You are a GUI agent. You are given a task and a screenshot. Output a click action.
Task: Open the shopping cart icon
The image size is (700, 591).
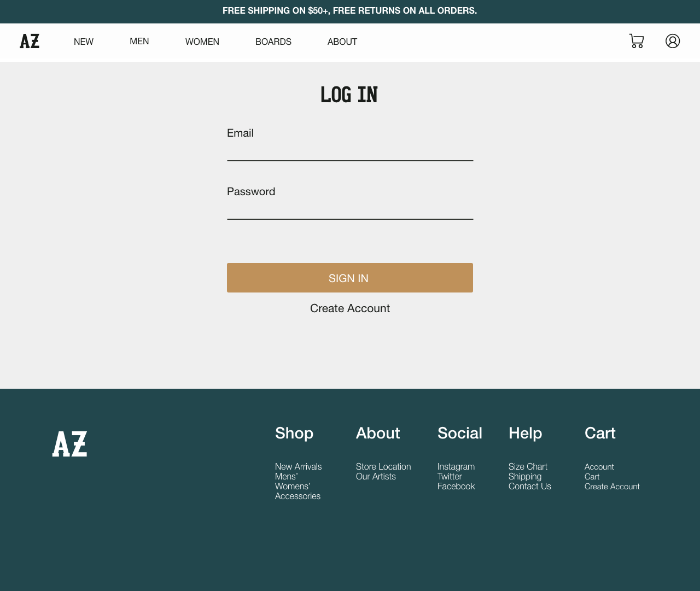[x=637, y=41]
